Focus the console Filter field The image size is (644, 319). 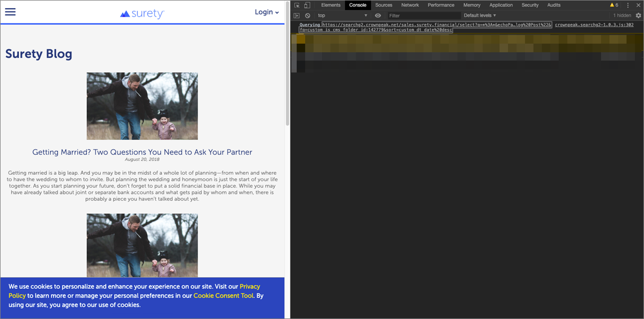[x=424, y=16]
